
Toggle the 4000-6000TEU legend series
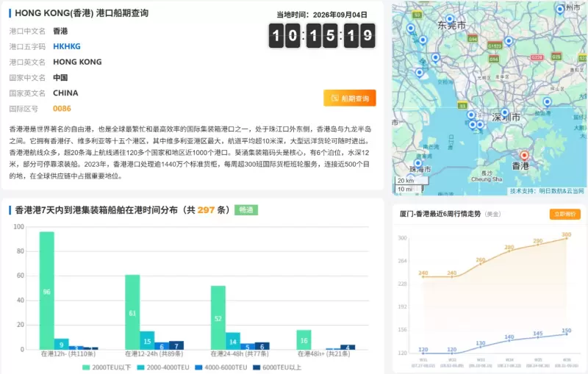(x=221, y=367)
